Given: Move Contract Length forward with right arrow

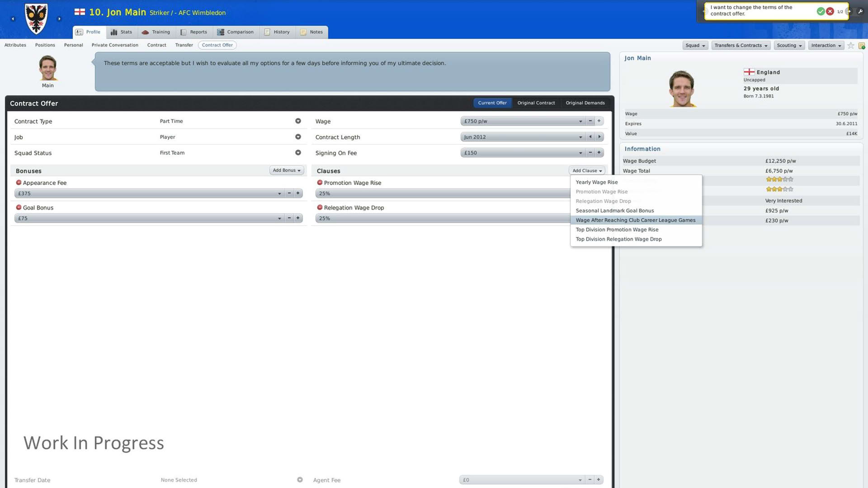Looking at the screenshot, I should [599, 137].
